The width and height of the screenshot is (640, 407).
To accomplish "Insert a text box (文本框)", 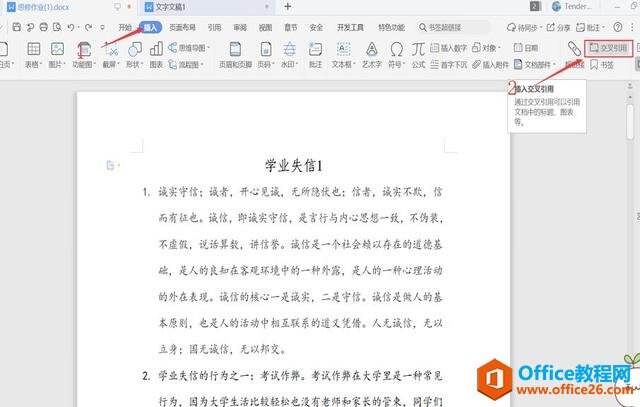I will [x=343, y=55].
